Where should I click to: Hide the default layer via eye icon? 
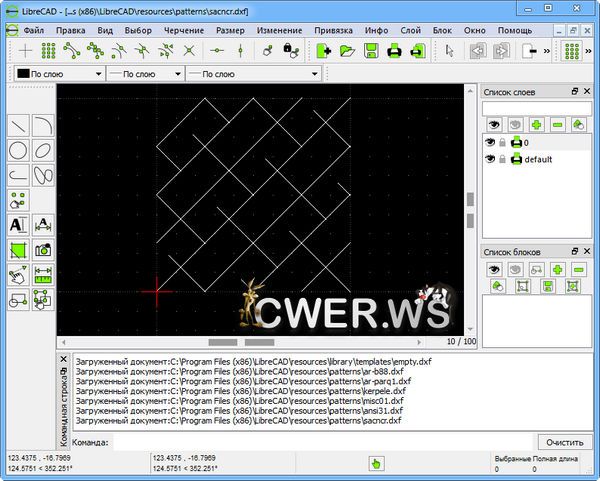[x=491, y=160]
